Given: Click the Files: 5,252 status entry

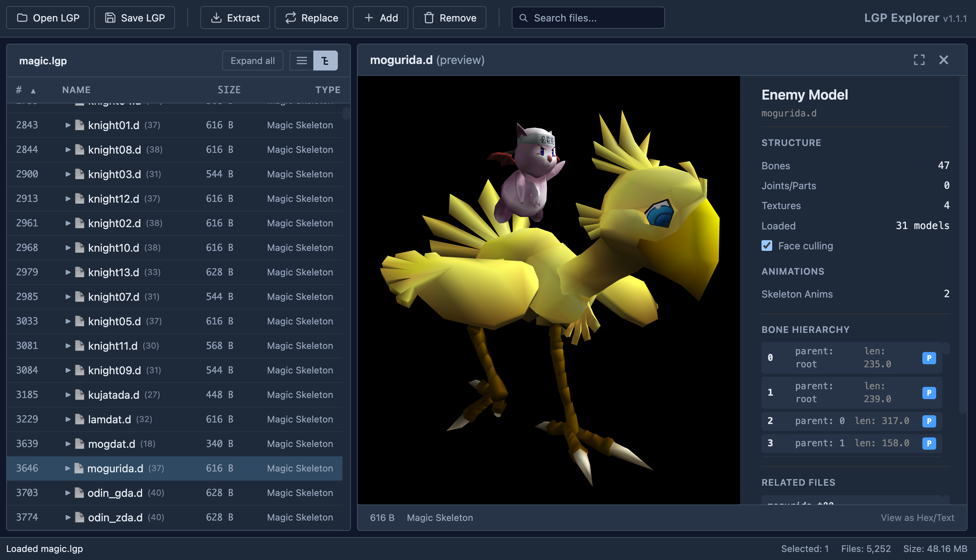Looking at the screenshot, I should 866,549.
